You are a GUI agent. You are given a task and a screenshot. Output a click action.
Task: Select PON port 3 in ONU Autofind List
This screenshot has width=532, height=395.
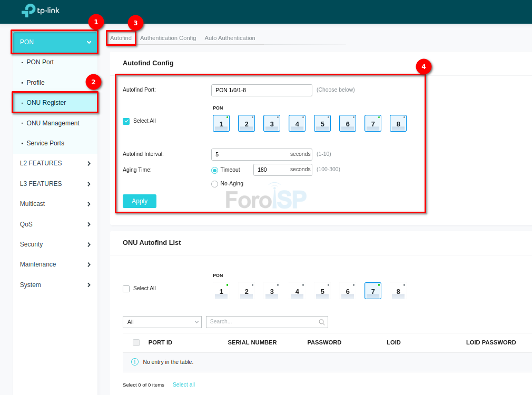click(x=272, y=291)
